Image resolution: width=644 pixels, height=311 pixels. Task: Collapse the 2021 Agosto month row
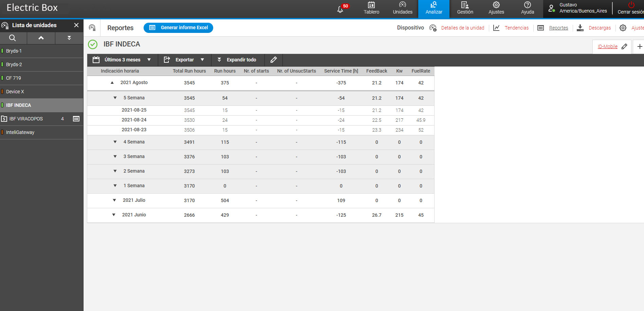point(112,83)
